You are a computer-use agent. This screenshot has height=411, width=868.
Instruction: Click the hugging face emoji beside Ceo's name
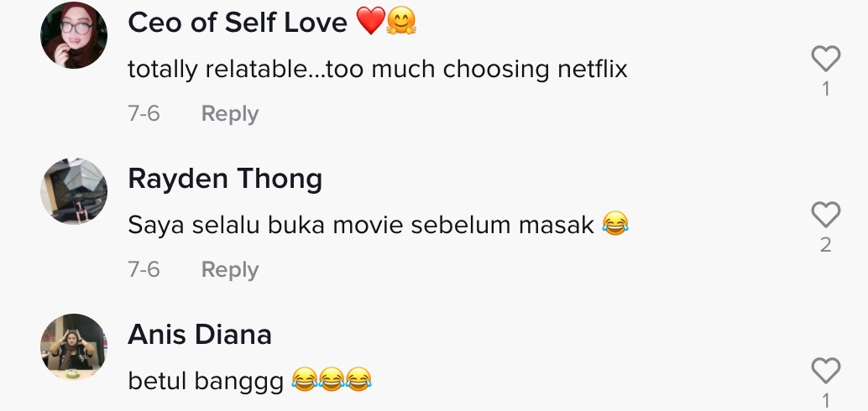pyautogui.click(x=401, y=23)
